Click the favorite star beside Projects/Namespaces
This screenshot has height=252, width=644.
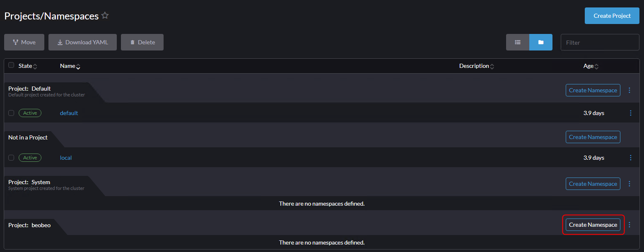pyautogui.click(x=105, y=16)
